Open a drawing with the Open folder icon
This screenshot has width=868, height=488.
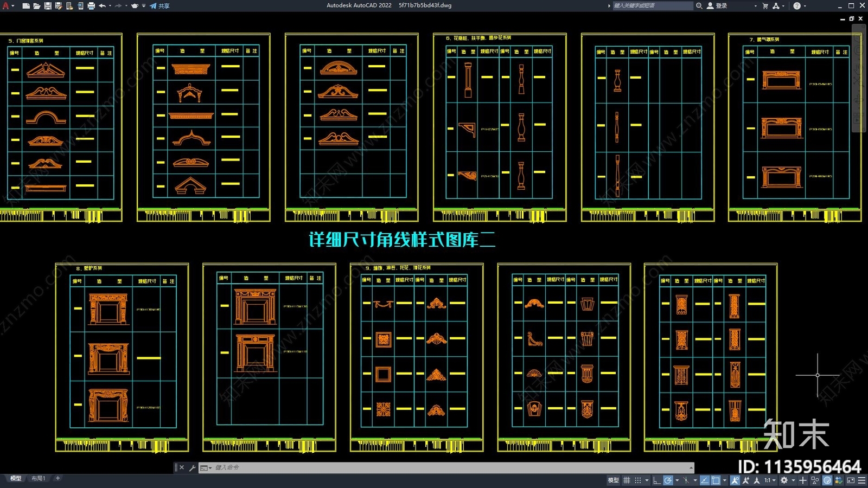point(37,6)
